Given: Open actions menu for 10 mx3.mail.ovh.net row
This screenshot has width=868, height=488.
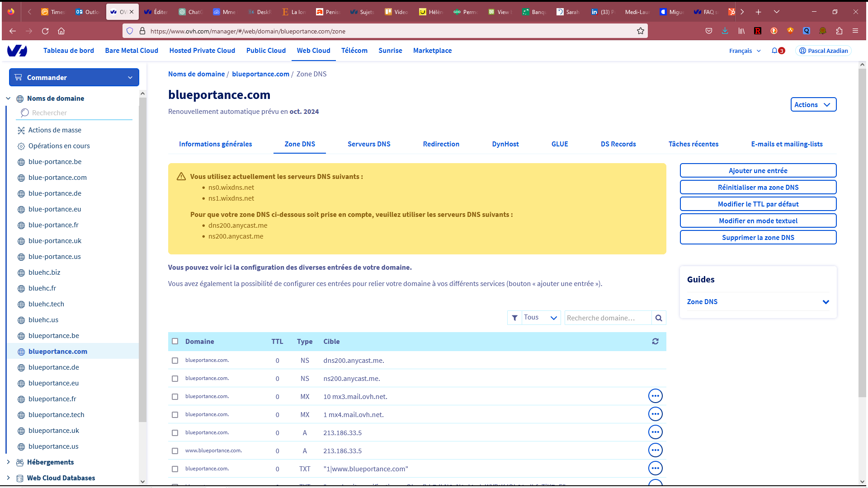Looking at the screenshot, I should click(655, 396).
